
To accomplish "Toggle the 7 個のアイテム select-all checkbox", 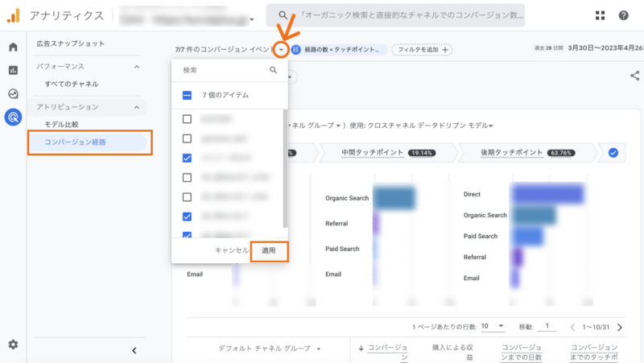I will point(187,95).
